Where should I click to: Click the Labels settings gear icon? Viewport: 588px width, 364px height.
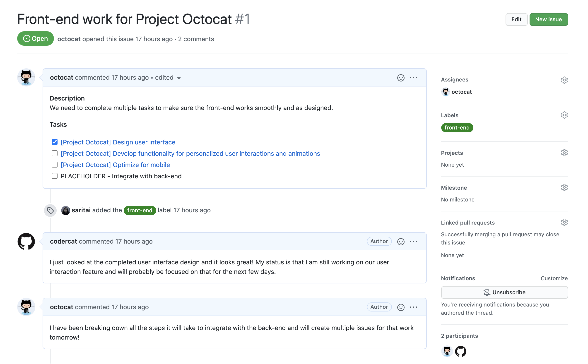coord(564,115)
